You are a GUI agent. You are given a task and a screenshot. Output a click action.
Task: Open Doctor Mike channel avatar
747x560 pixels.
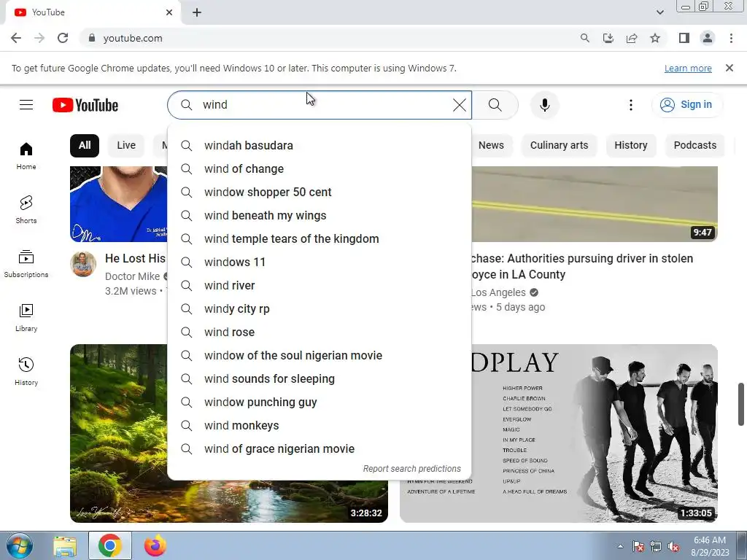click(83, 264)
